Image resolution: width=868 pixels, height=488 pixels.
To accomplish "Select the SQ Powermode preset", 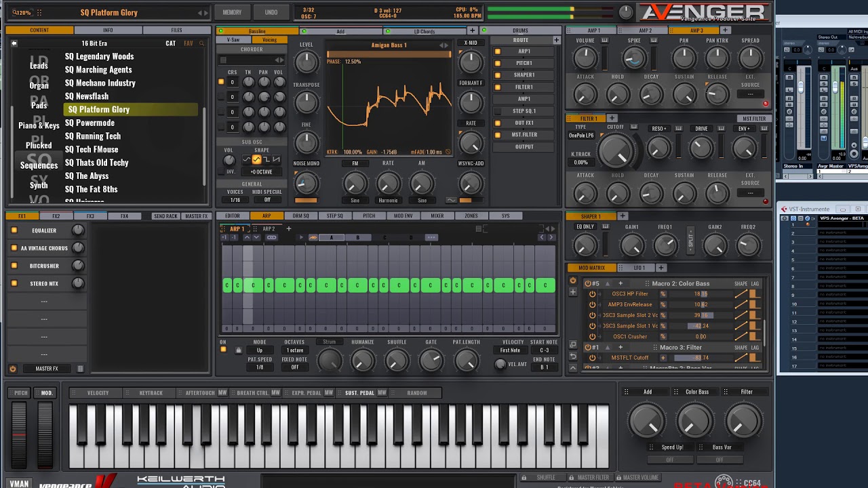I will pyautogui.click(x=90, y=123).
